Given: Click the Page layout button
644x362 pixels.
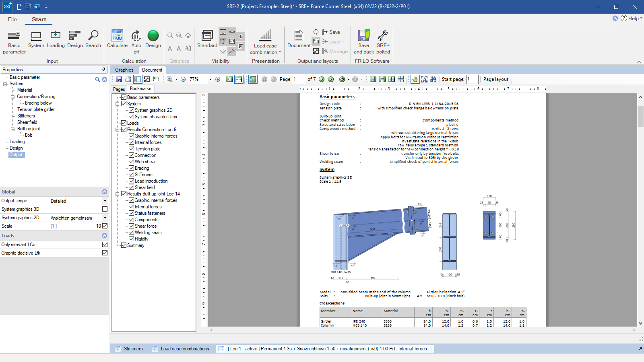Looking at the screenshot, I should tap(495, 79).
